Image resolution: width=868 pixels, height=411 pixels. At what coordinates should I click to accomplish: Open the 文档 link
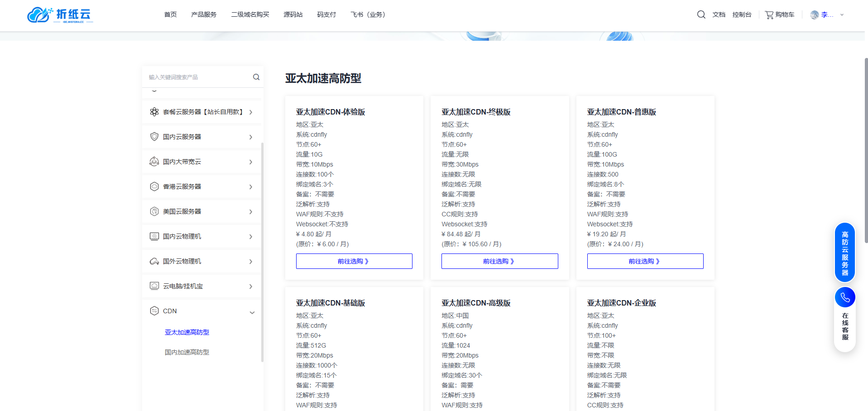[x=719, y=14]
